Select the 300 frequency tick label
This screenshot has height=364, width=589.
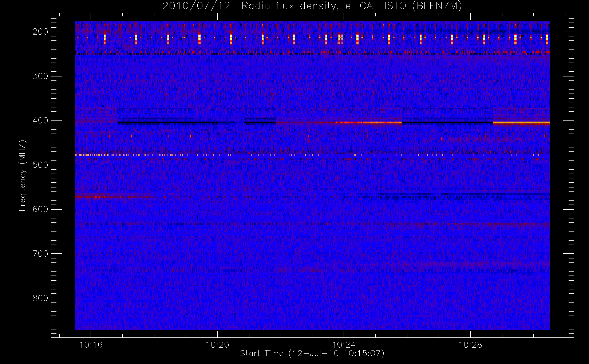(40, 76)
